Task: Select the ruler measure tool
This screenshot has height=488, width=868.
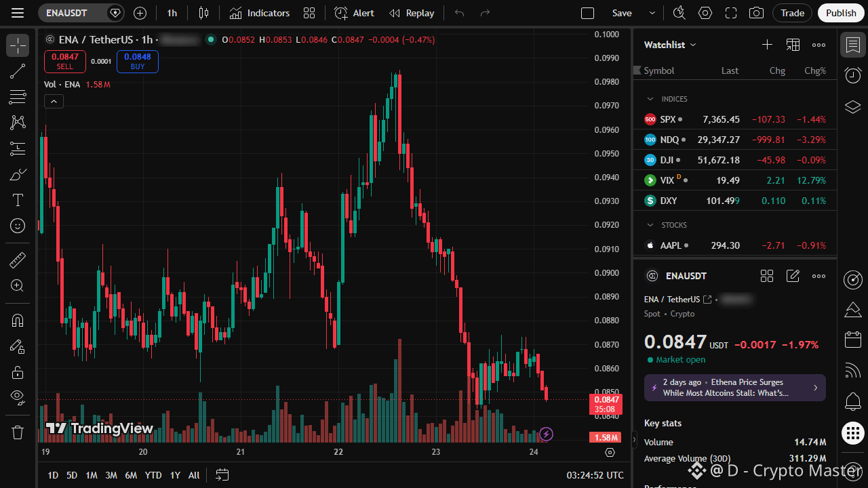Action: coord(18,260)
